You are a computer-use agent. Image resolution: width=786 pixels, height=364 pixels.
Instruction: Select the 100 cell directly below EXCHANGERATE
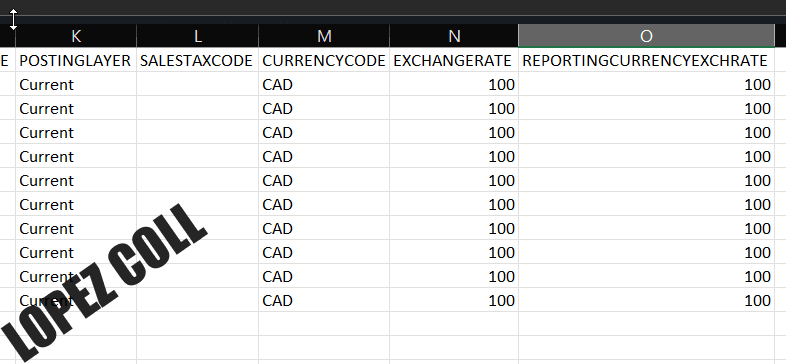pyautogui.click(x=454, y=85)
